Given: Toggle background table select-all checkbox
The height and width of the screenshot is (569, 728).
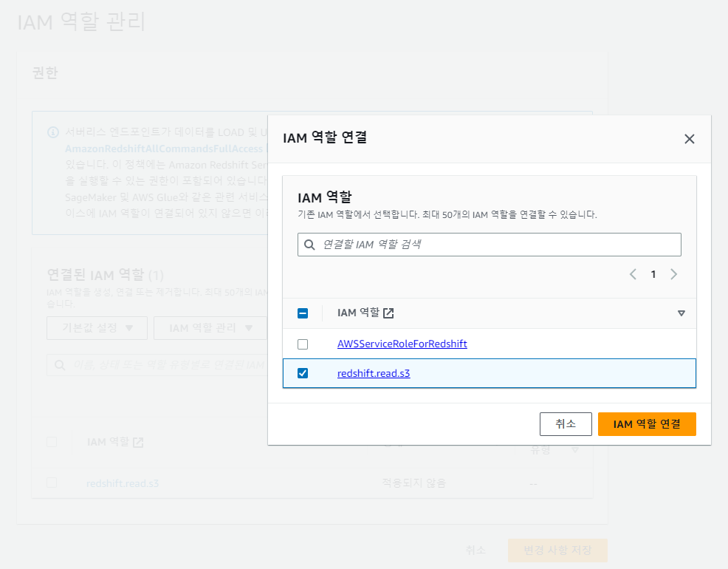Looking at the screenshot, I should coord(52,442).
